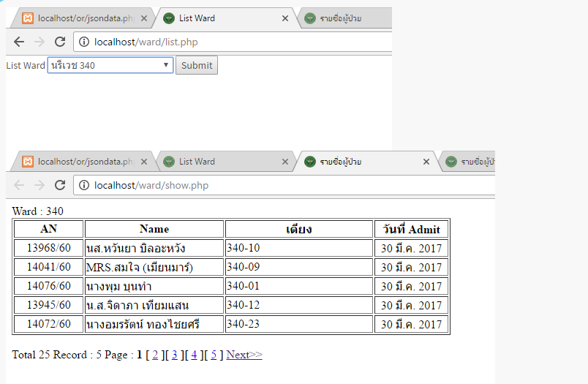Click AN cell 13945/60
Viewport: 588px width, 384px height.
coord(48,305)
